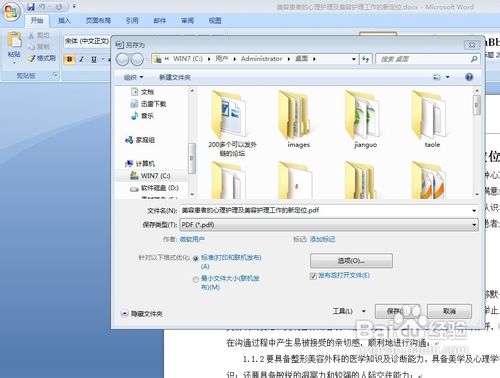Toggle the open file after publishing checkbox

[x=313, y=276]
